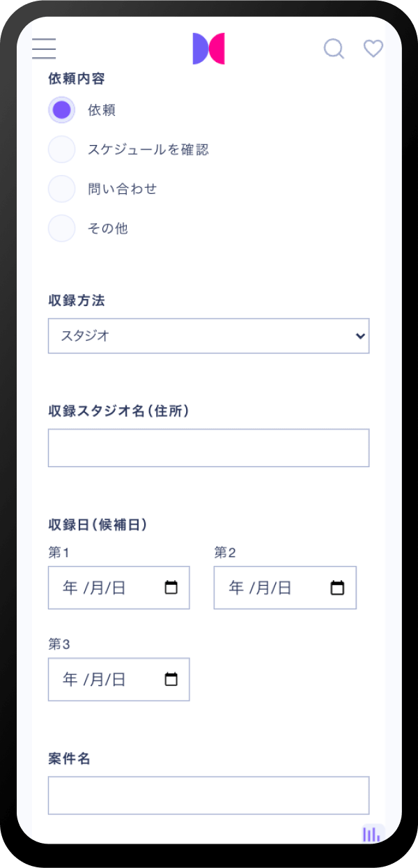Click the スケジュールを確認 label text
This screenshot has width=418, height=868.
[x=148, y=149]
